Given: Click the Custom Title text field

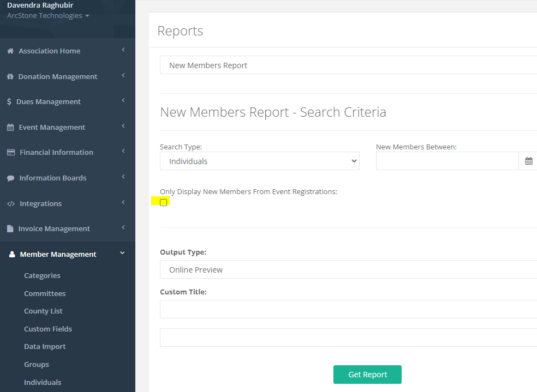Looking at the screenshot, I should (x=348, y=309).
